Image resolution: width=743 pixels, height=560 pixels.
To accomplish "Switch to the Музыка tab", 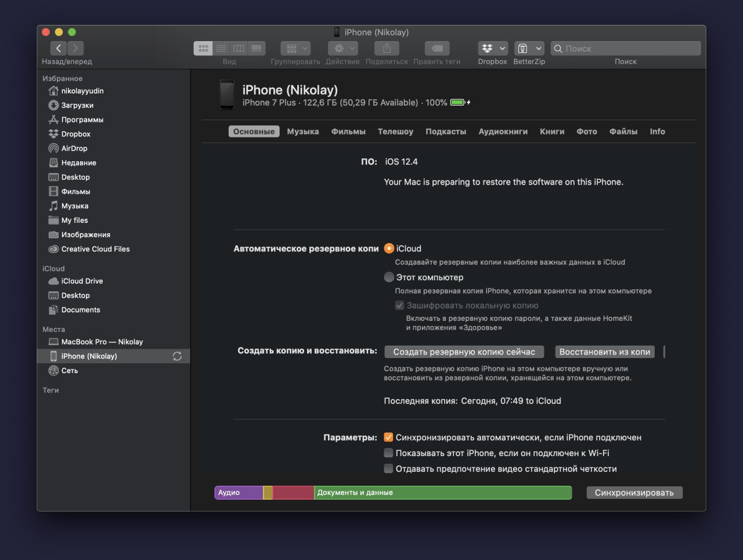I will [303, 132].
